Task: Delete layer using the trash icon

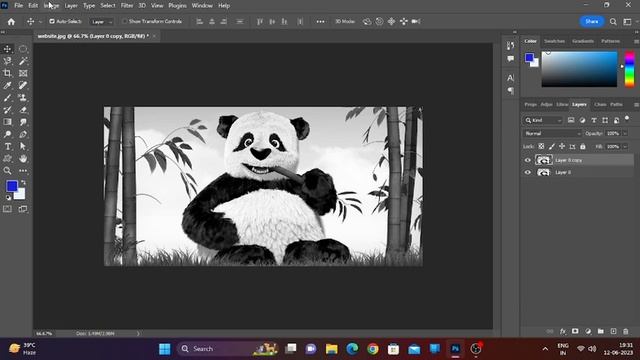Action: pyautogui.click(x=626, y=331)
